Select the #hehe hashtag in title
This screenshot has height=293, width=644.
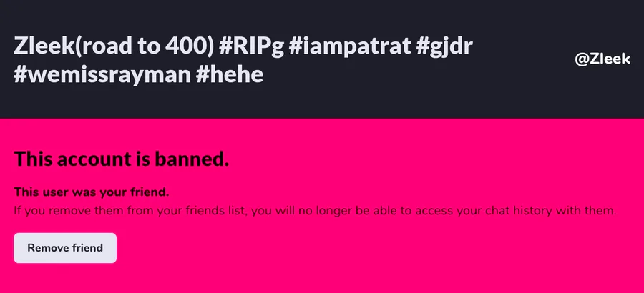tap(230, 74)
